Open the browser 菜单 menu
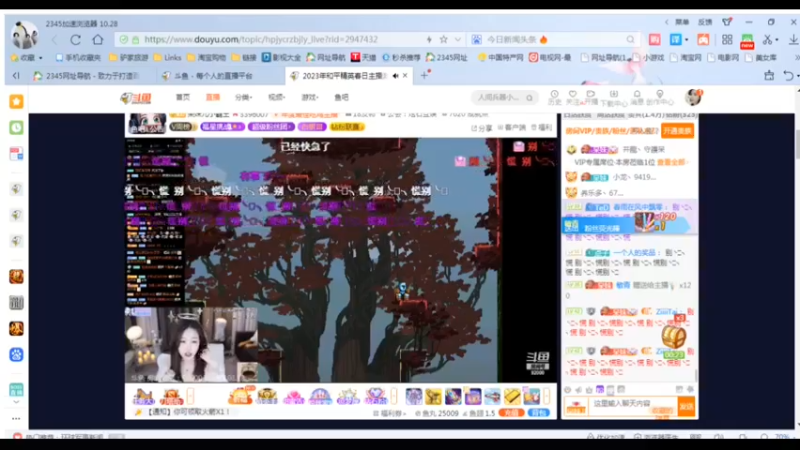 (x=682, y=22)
